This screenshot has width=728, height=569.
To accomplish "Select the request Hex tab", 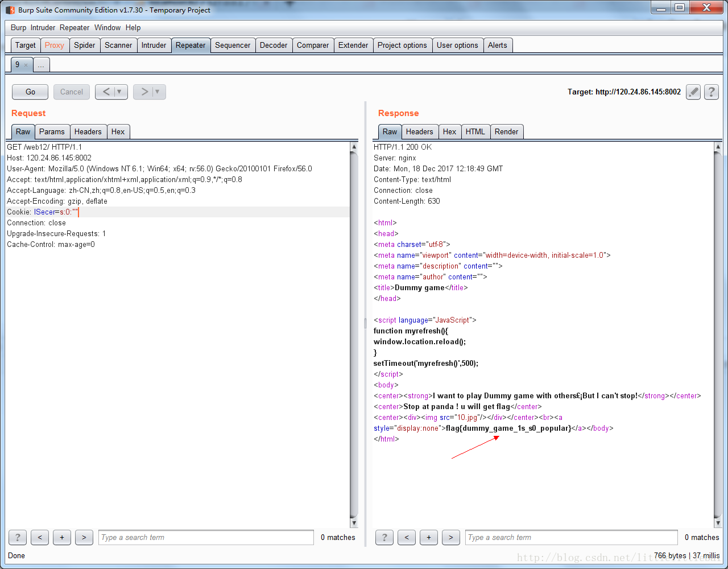I will tap(118, 131).
